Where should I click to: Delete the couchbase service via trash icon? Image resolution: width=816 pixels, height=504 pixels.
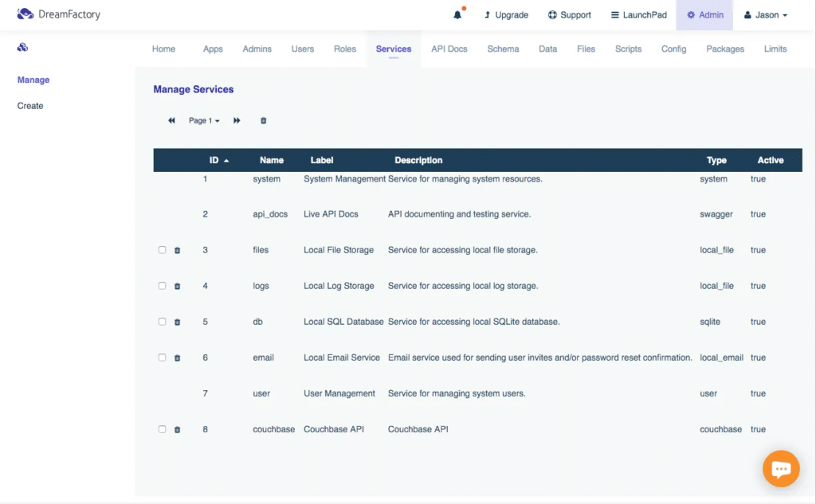click(x=177, y=429)
